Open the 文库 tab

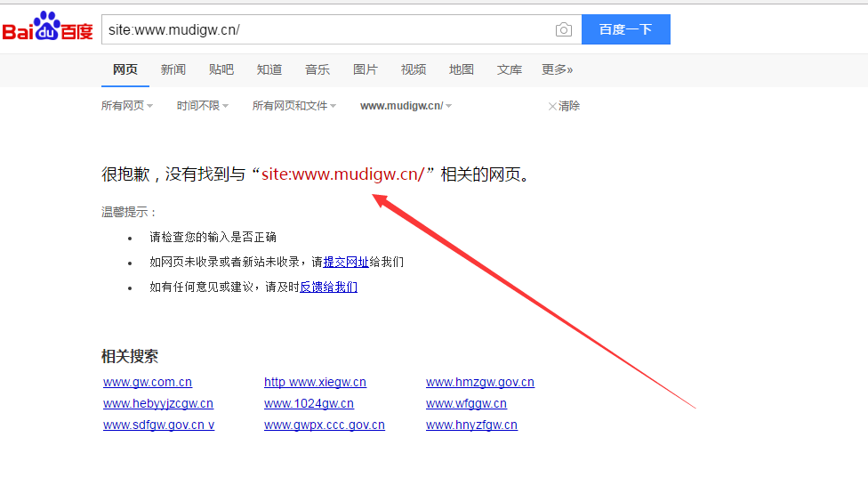click(x=510, y=69)
